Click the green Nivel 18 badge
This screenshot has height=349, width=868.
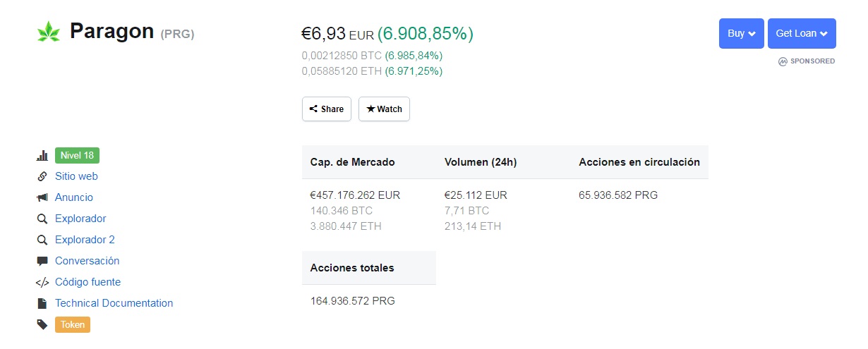(x=77, y=155)
